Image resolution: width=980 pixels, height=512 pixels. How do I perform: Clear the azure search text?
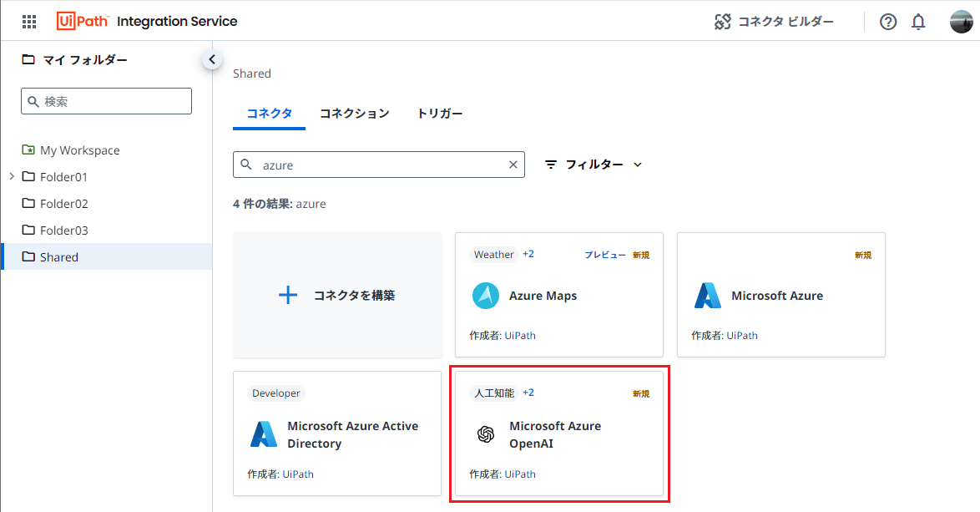click(513, 165)
